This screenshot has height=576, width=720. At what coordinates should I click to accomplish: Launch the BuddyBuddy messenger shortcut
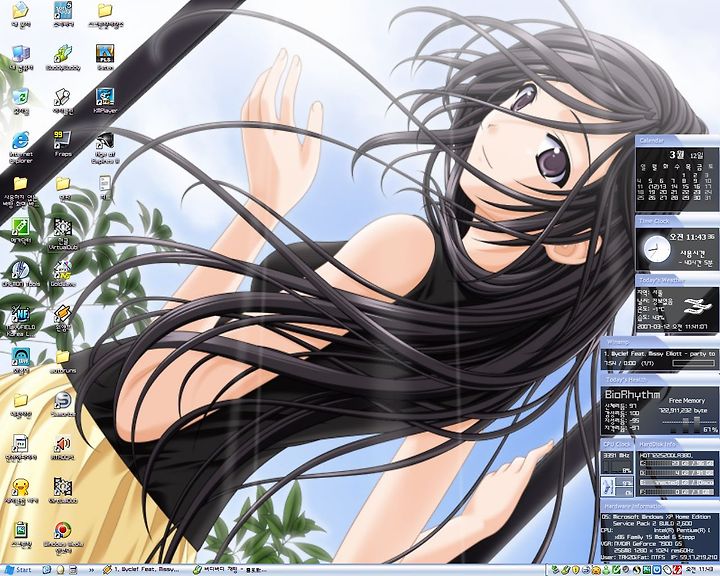coord(63,54)
